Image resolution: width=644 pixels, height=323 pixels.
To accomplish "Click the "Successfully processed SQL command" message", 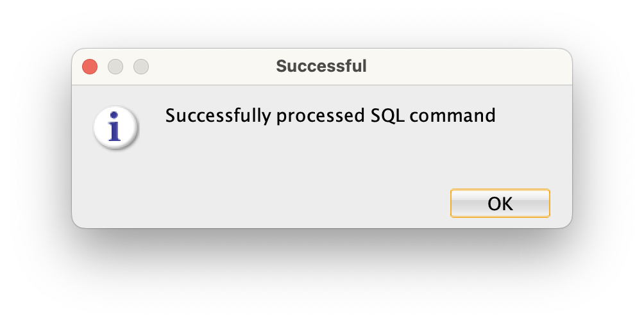I will pos(330,116).
